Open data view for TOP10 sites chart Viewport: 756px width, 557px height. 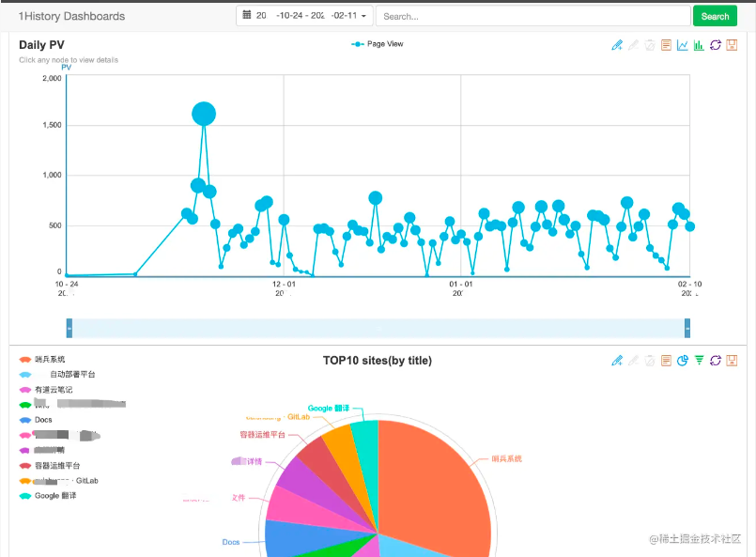(x=666, y=361)
